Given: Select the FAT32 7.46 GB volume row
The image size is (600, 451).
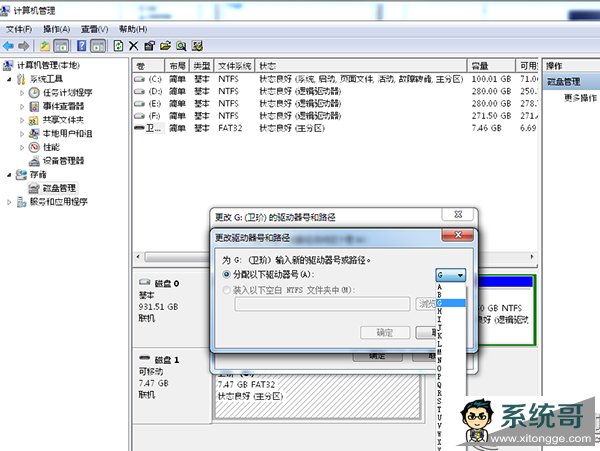Looking at the screenshot, I should [x=335, y=128].
